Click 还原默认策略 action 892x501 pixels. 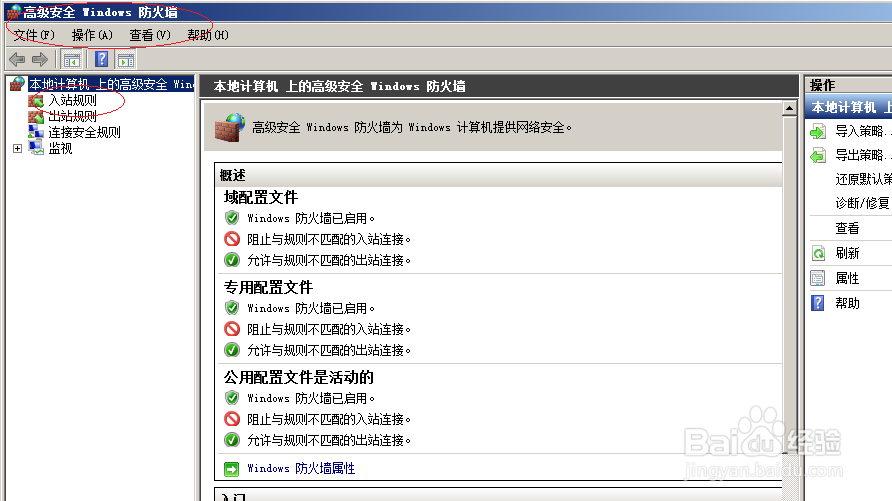pyautogui.click(x=863, y=179)
